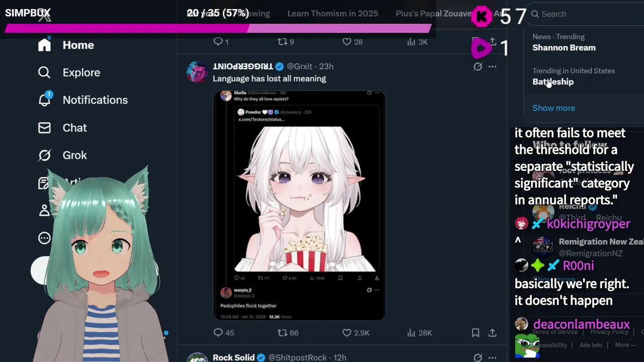Open the Home navigation item
This screenshot has width=644, height=362.
point(66,45)
